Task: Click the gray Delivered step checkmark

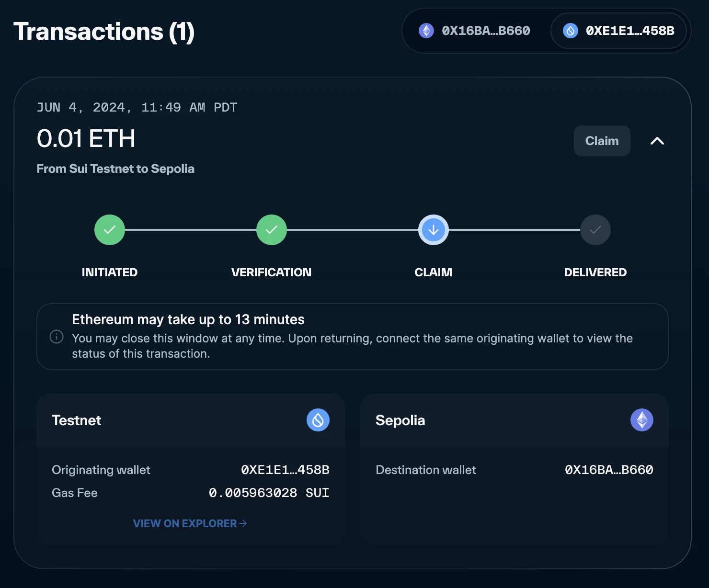Action: pyautogui.click(x=595, y=230)
